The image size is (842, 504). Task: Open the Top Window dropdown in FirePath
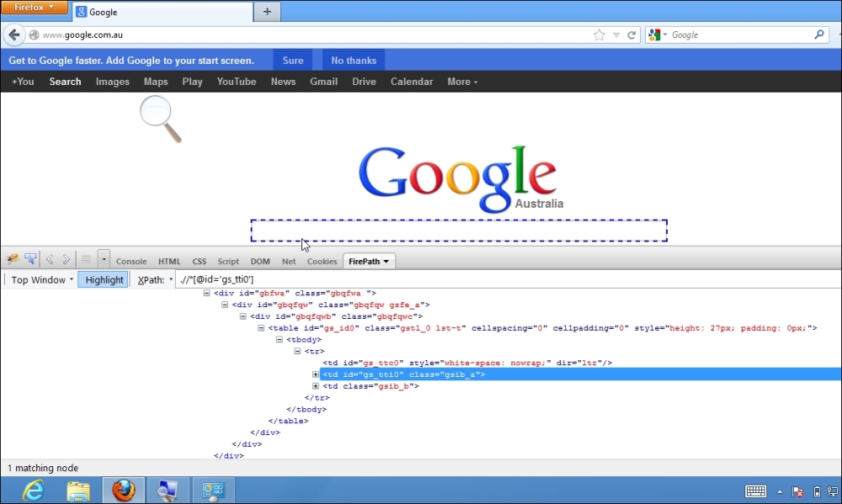click(42, 279)
